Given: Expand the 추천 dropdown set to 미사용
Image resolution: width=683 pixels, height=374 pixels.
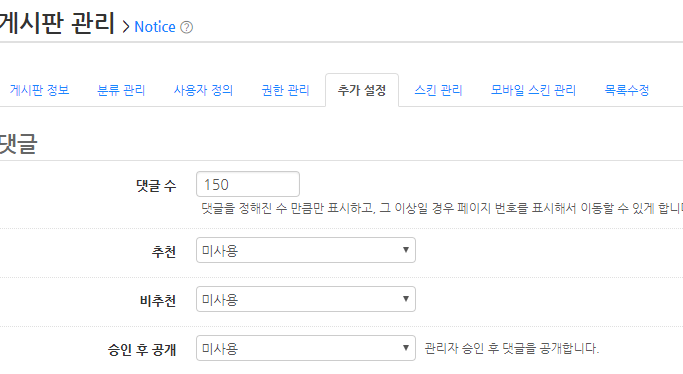Looking at the screenshot, I should click(306, 250).
